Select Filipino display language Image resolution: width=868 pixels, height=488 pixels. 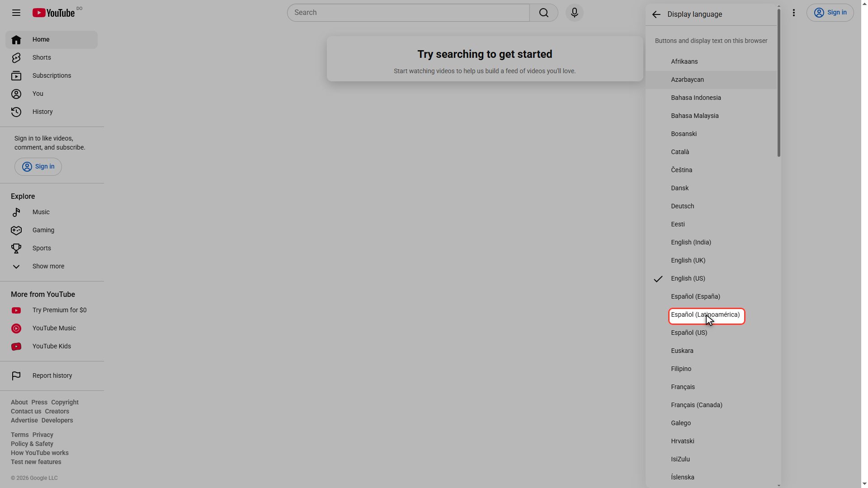711,369
